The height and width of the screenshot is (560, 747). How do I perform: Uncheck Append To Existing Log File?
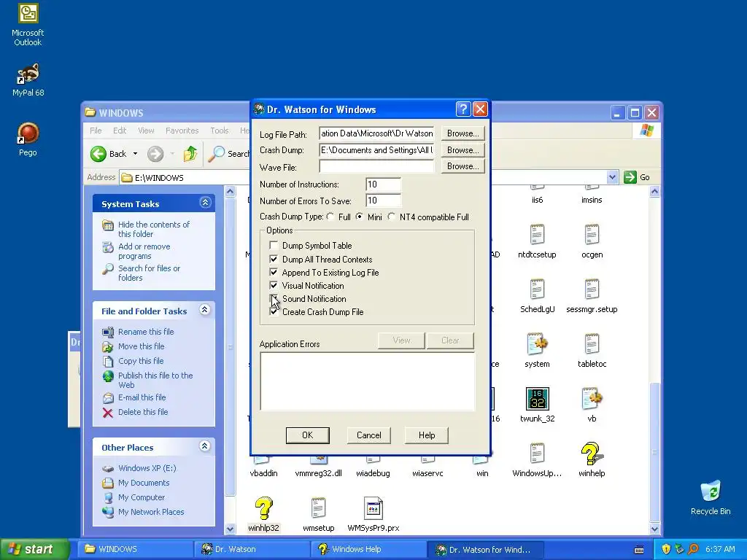[x=274, y=273]
